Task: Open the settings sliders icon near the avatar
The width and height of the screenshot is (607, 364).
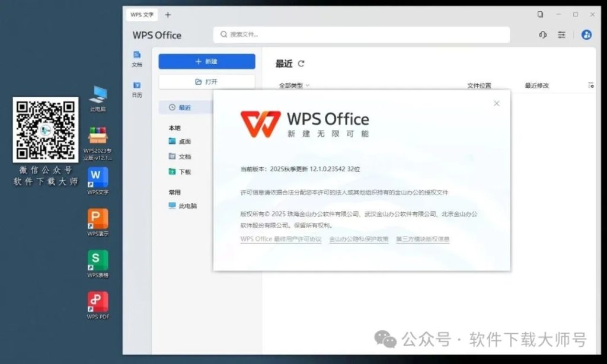Action: [x=561, y=35]
